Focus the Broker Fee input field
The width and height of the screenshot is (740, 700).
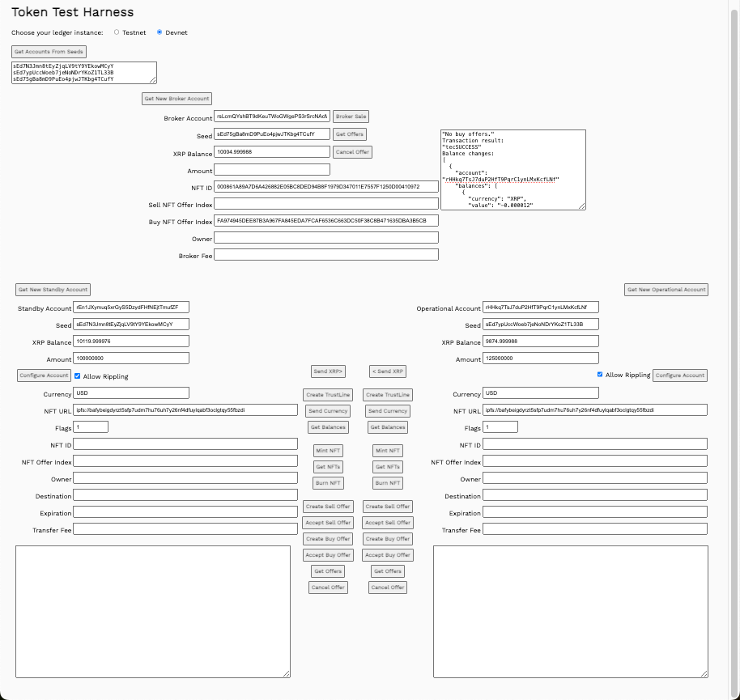click(326, 255)
